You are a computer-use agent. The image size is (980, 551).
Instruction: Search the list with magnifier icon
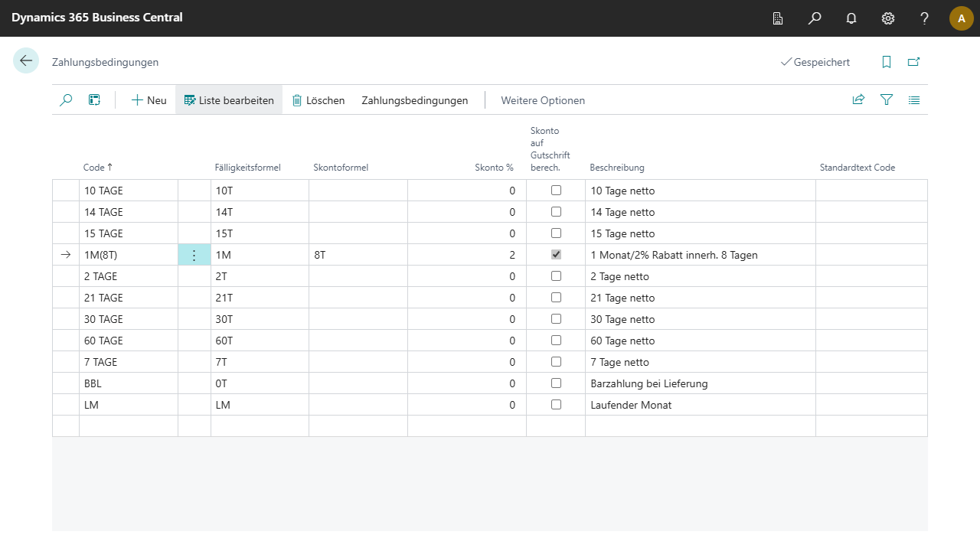tap(66, 100)
